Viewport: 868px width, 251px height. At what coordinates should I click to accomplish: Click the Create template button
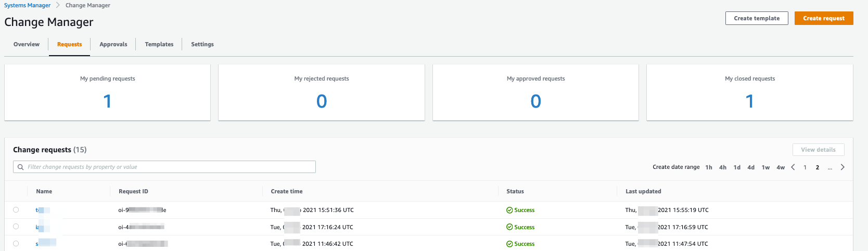(757, 18)
